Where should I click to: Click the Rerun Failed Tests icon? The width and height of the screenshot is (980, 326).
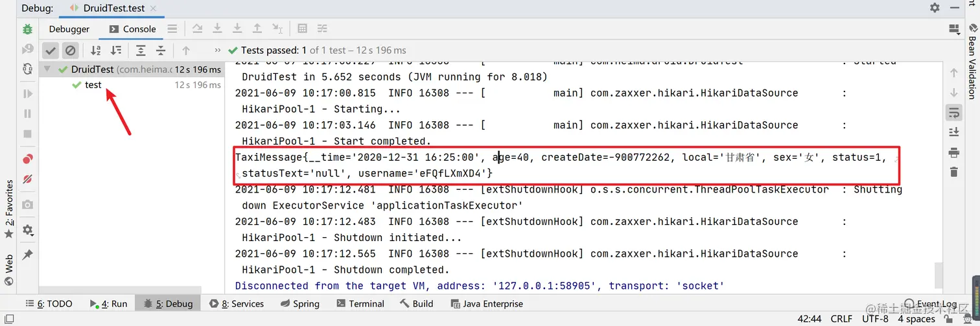[x=27, y=49]
